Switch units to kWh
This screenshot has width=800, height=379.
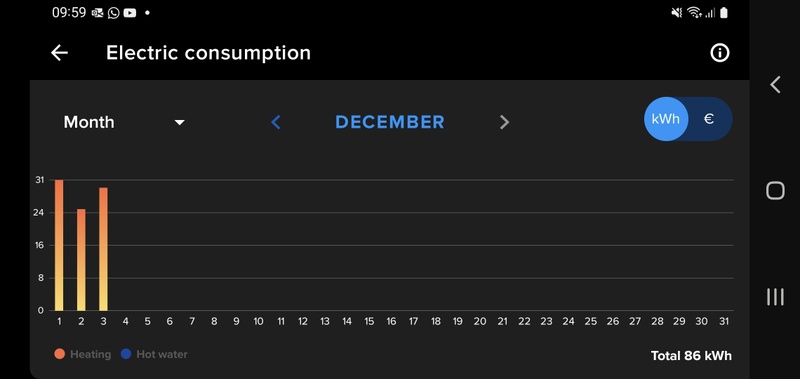[666, 119]
